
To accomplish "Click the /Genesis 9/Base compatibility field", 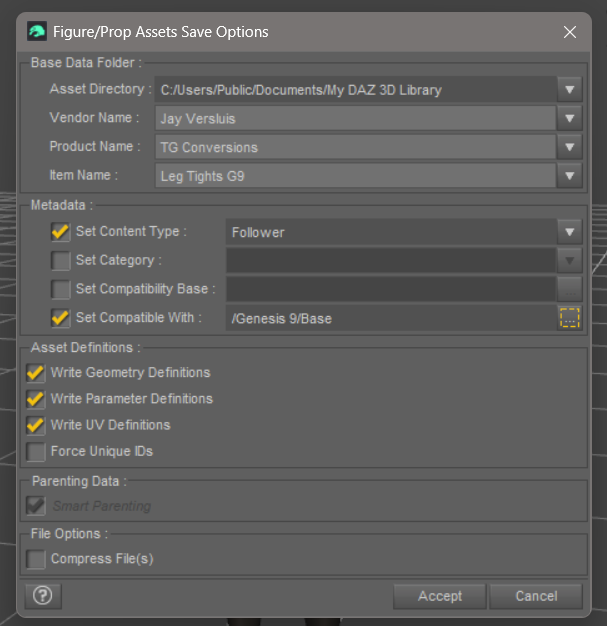I will (x=391, y=318).
